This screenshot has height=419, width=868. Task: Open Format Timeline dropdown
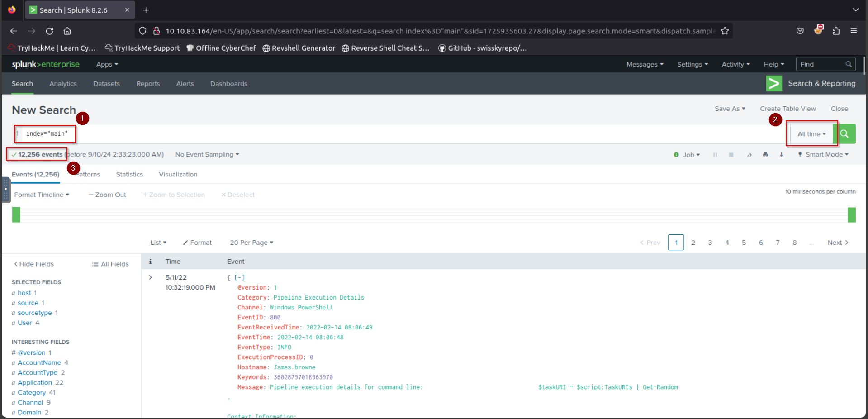click(42, 195)
